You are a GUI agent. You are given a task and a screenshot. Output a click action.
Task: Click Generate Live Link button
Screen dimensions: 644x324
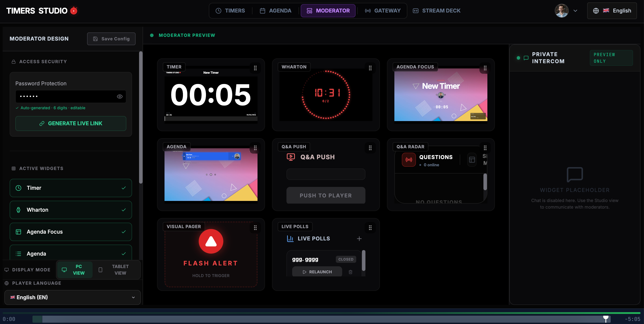71,124
